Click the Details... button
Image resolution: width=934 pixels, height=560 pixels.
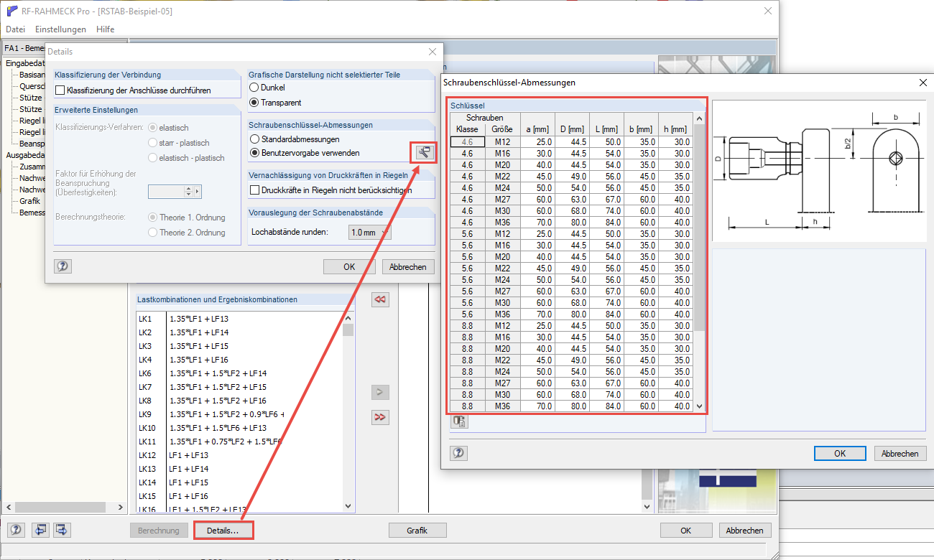(x=224, y=531)
